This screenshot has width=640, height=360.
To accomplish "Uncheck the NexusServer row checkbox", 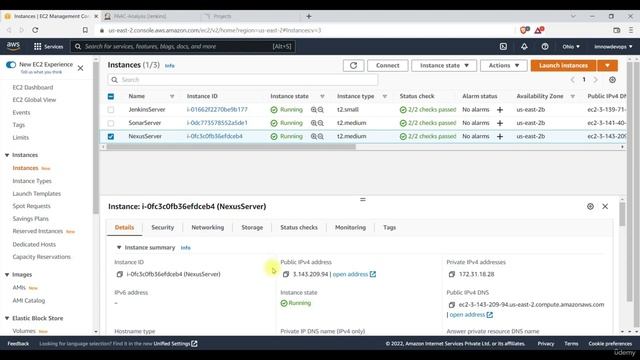I will pyautogui.click(x=111, y=137).
